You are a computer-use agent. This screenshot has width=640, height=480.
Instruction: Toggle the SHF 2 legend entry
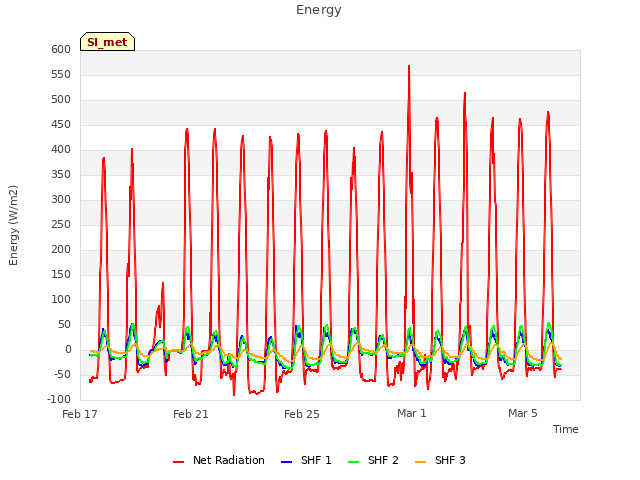373,460
